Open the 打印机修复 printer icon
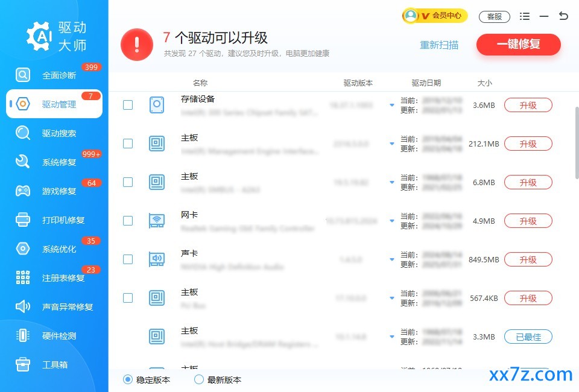This screenshot has height=392, width=579. click(23, 220)
